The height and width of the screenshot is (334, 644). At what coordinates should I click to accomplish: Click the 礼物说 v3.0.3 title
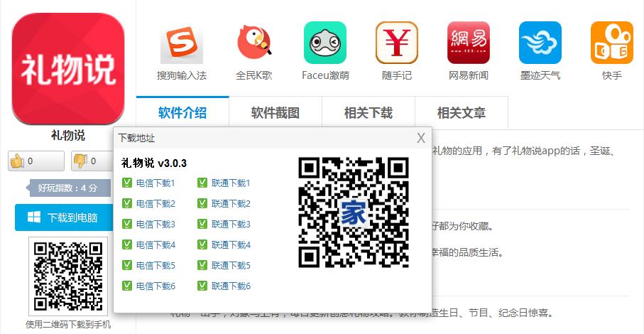pyautogui.click(x=153, y=163)
